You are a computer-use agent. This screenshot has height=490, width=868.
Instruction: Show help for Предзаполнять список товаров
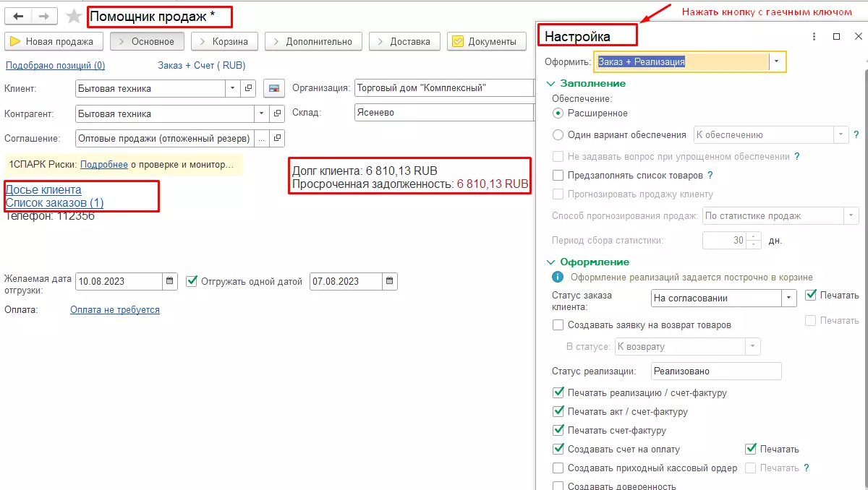(x=710, y=175)
